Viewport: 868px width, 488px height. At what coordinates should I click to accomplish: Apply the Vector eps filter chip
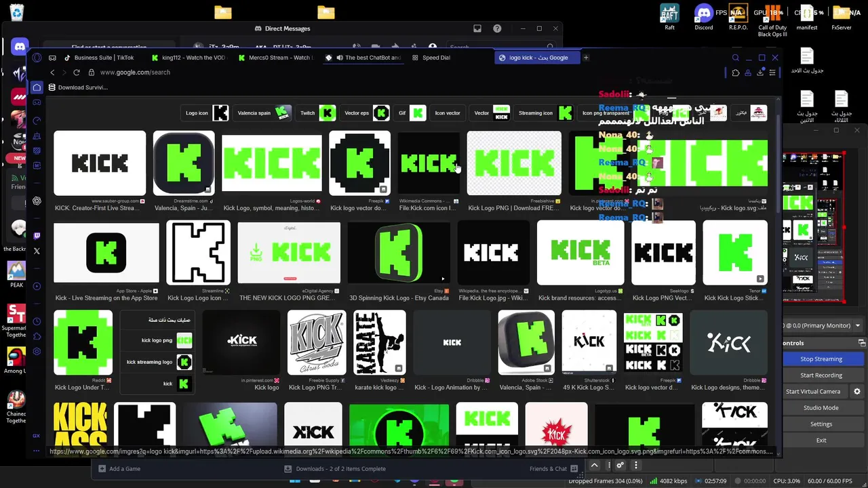coord(366,113)
